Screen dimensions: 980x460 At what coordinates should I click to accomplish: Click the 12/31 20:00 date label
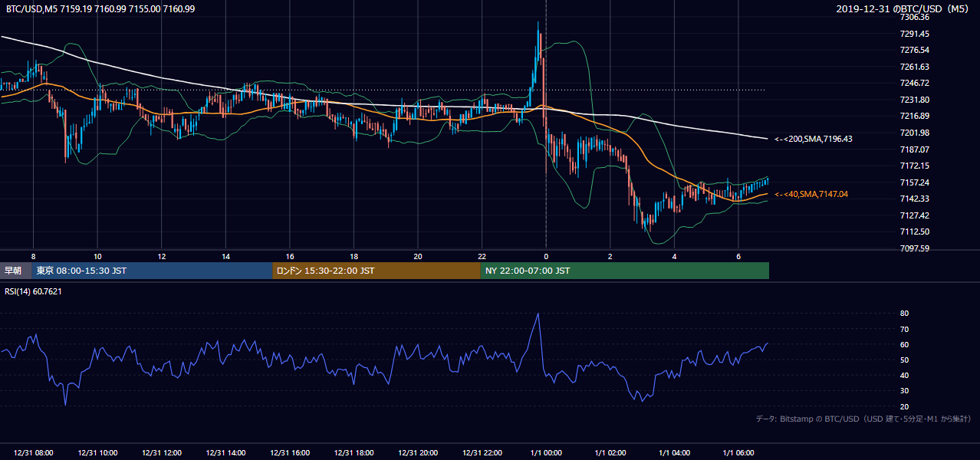pos(418,453)
